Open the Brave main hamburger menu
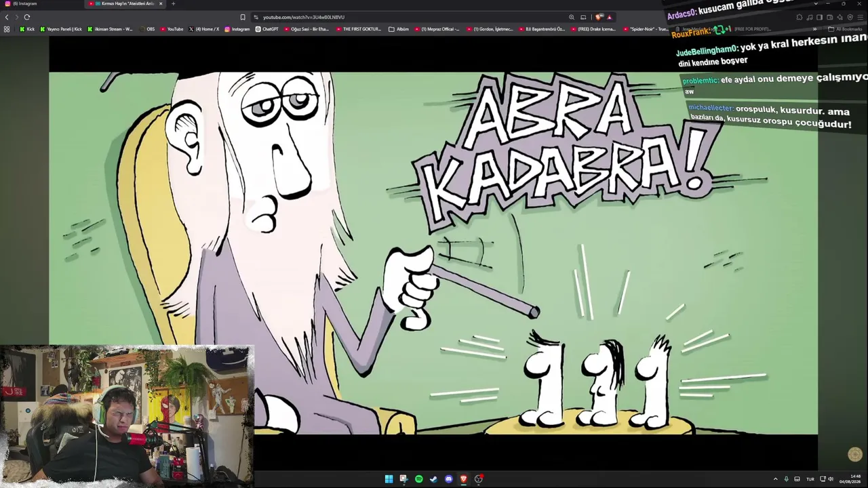The height and width of the screenshot is (488, 868). click(860, 17)
